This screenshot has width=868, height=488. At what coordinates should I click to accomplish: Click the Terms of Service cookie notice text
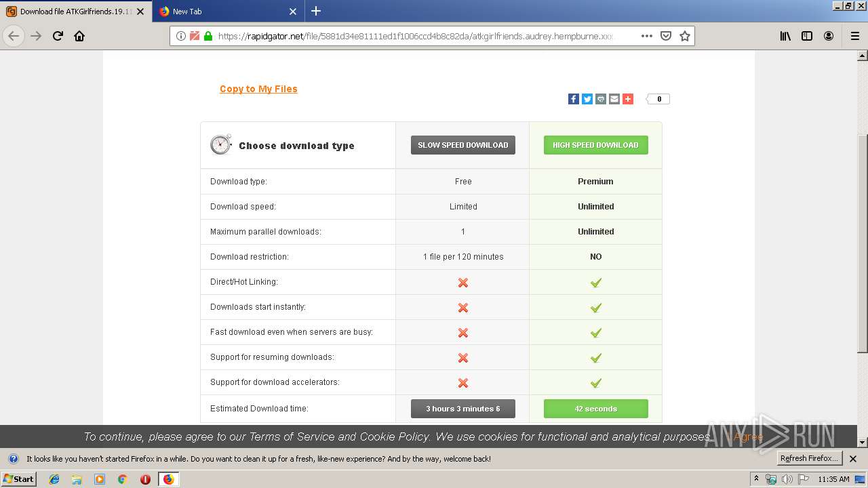coord(397,436)
